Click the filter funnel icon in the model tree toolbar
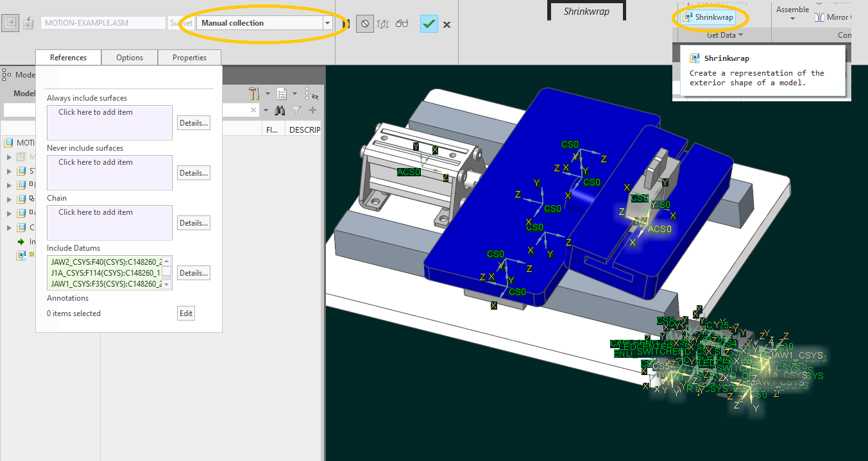The width and height of the screenshot is (868, 461). [296, 110]
